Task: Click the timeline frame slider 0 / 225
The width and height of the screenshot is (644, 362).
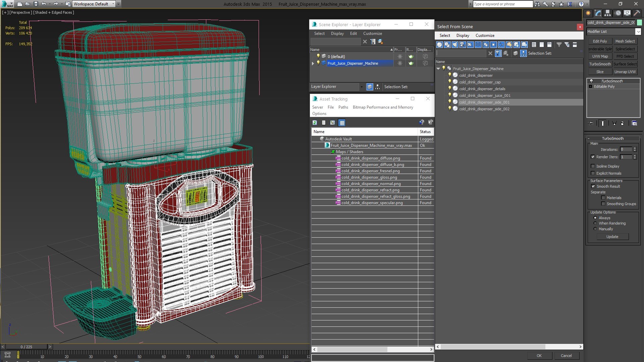Action: tap(26, 347)
